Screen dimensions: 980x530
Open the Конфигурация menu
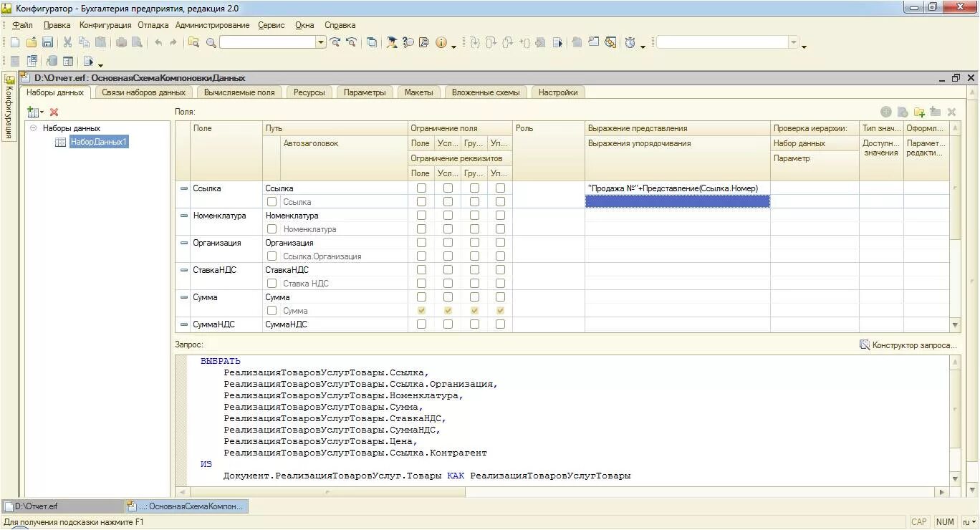coord(105,25)
